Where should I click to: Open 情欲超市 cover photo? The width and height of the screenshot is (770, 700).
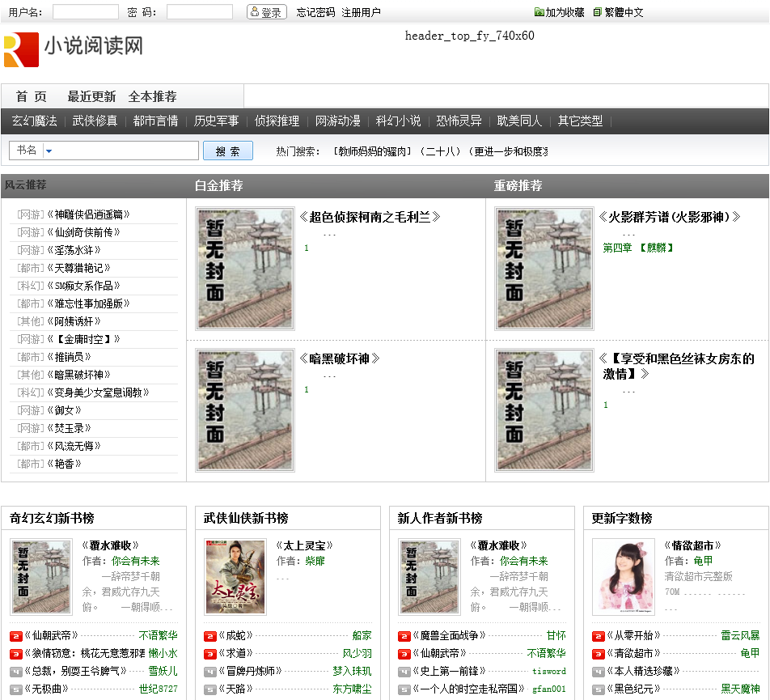click(624, 577)
